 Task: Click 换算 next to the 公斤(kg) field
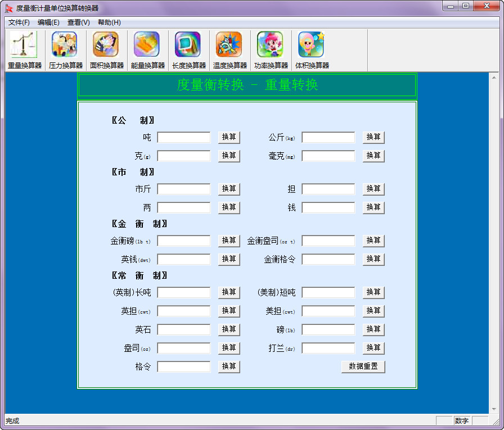tap(373, 137)
